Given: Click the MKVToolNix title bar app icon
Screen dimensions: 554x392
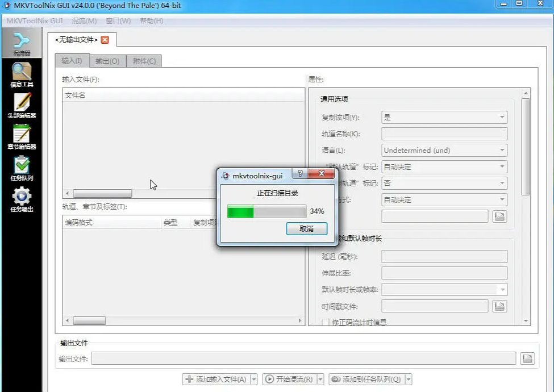Looking at the screenshot, I should 6,5.
